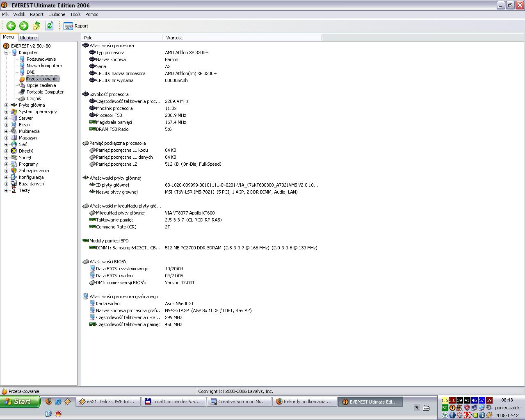Click the Up level toolbar icon
The height and width of the screenshot is (420, 525).
pos(37,26)
